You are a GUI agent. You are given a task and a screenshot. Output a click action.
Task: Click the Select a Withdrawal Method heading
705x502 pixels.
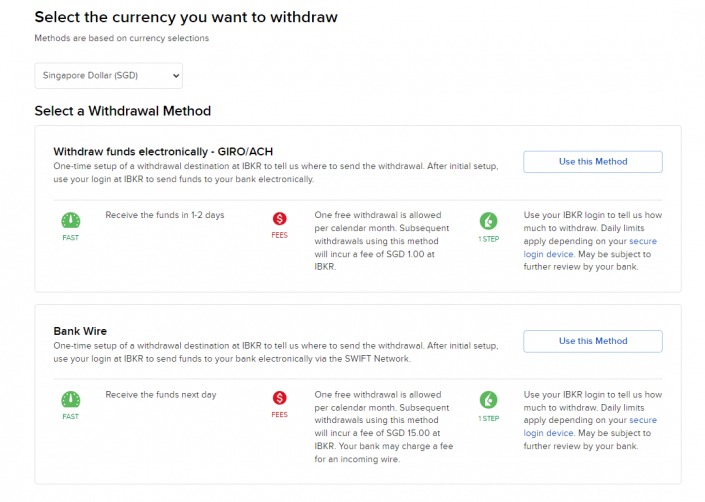pyautogui.click(x=123, y=111)
